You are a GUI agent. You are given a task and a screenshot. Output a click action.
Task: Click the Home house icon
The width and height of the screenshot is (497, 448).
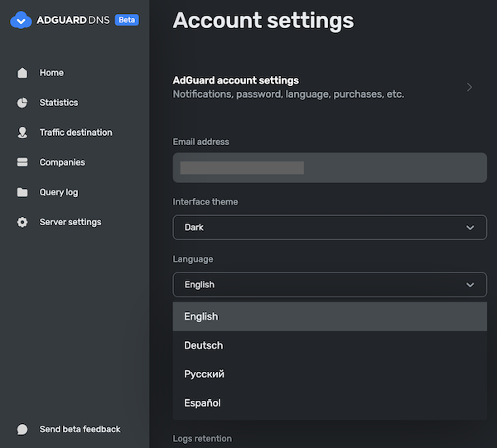22,73
